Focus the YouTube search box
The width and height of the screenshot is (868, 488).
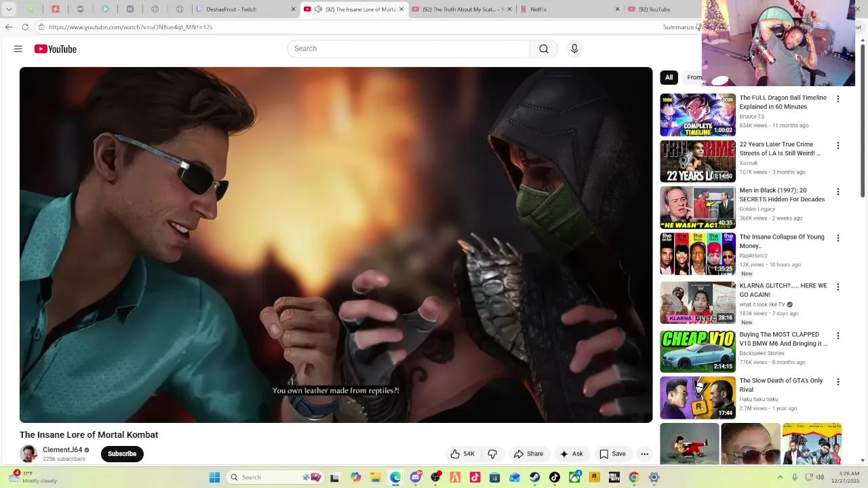pyautogui.click(x=409, y=49)
